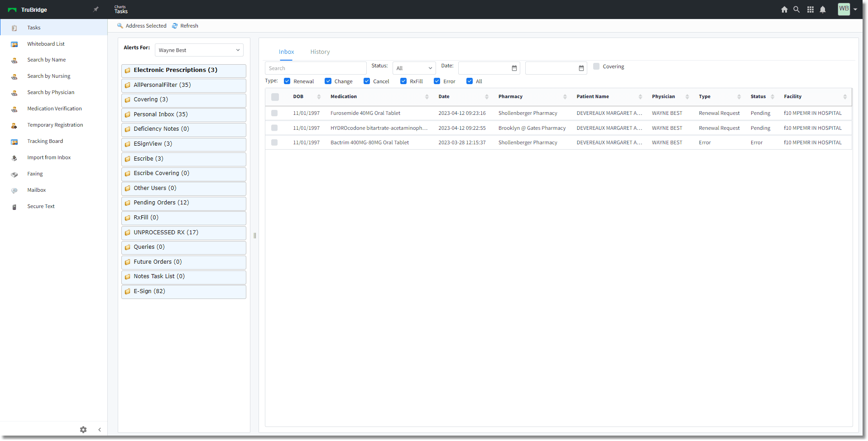The width and height of the screenshot is (868, 441).
Task: Open the start date calendar picker icon
Action: click(514, 68)
